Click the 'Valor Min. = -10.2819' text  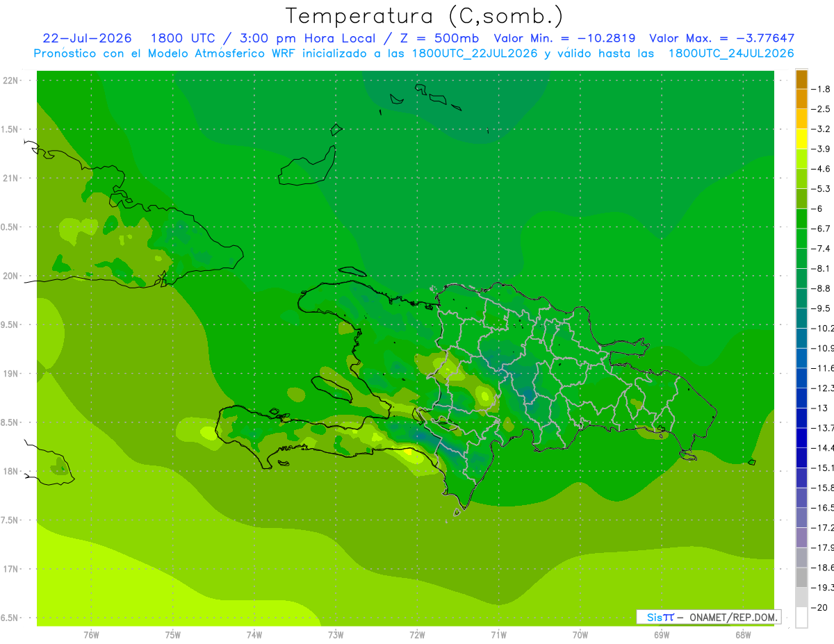[x=564, y=38]
